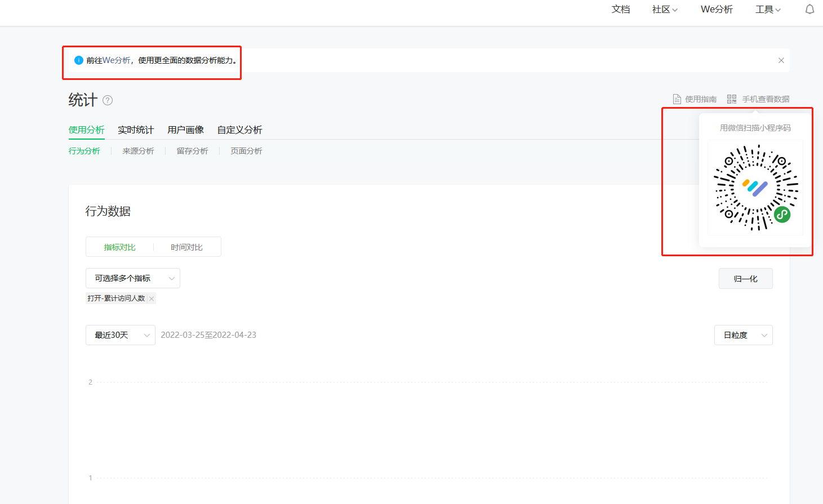Click the 使用指南 document icon

click(x=677, y=99)
